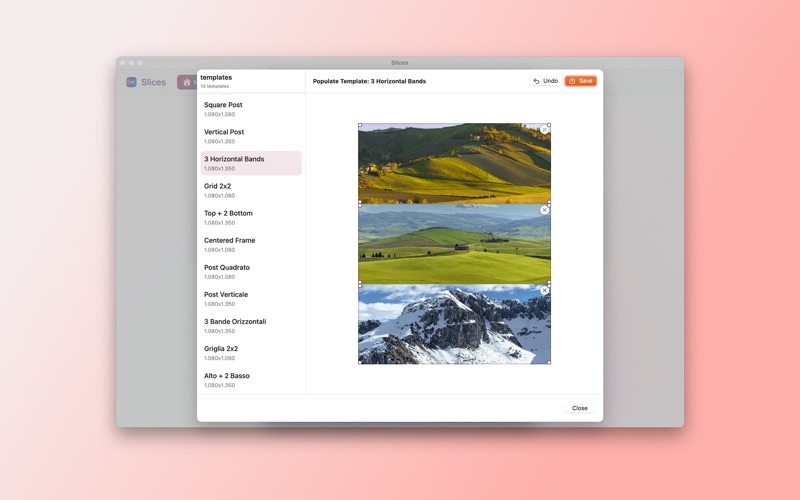Choose the Grid 2x2 template
This screenshot has height=500, width=800.
click(251, 190)
